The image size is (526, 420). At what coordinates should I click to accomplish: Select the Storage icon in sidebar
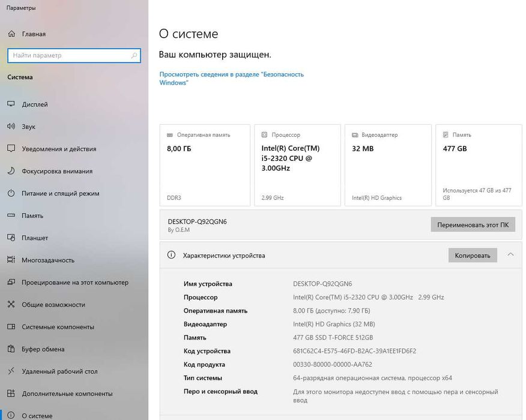[11, 215]
